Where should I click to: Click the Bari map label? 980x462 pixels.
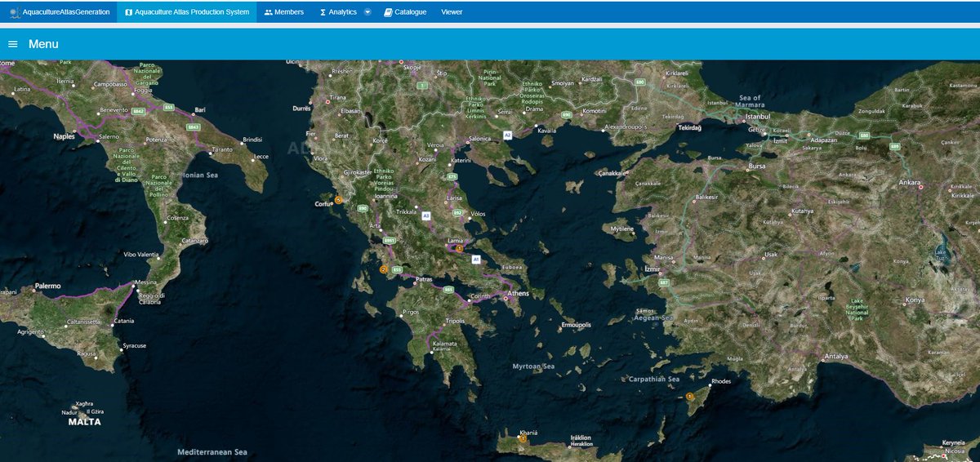(200, 110)
